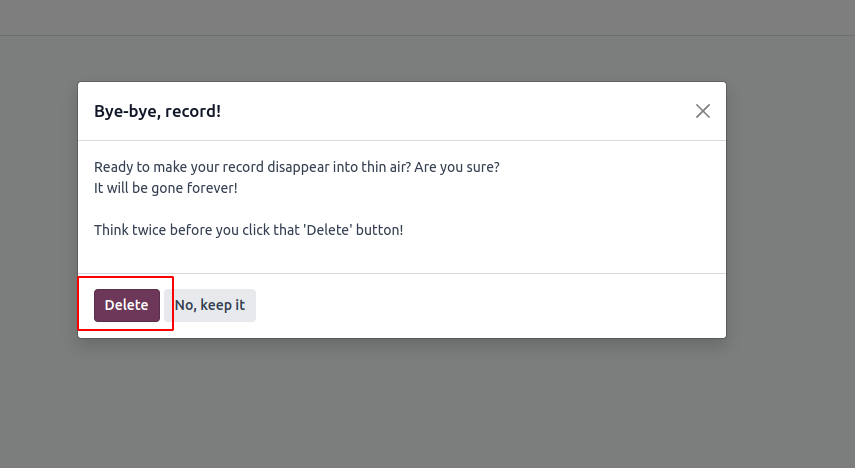Close the dialog with the X icon

(703, 111)
